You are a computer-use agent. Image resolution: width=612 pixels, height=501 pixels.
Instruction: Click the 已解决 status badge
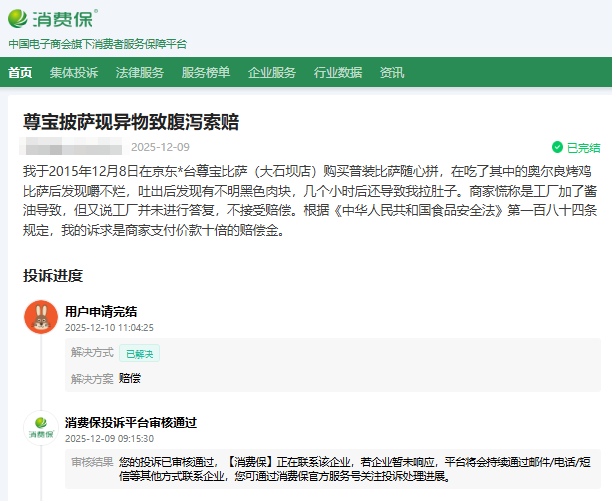pos(139,353)
